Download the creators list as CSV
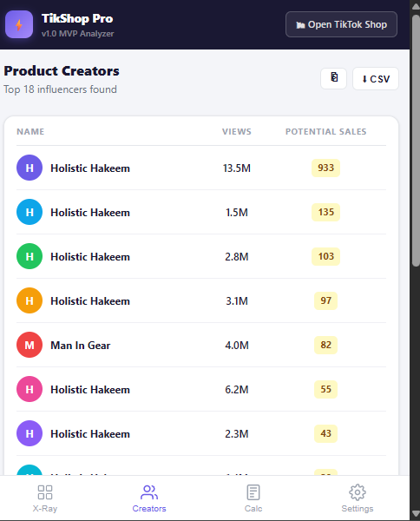The width and height of the screenshot is (420, 521). point(376,79)
